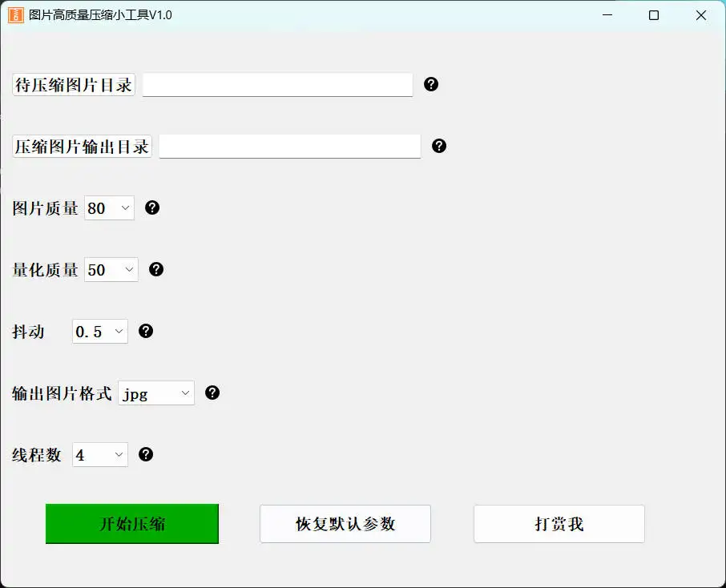The image size is (726, 588).
Task: Click the 打赏我 button
Action: tap(559, 524)
